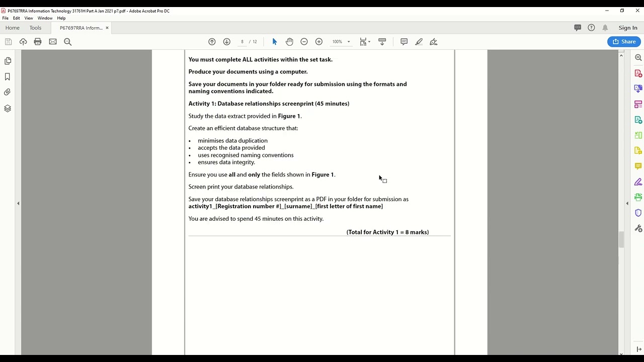Viewport: 644px width, 362px height.
Task: Select the P67697RRA Inform... document tab
Action: tap(80, 28)
